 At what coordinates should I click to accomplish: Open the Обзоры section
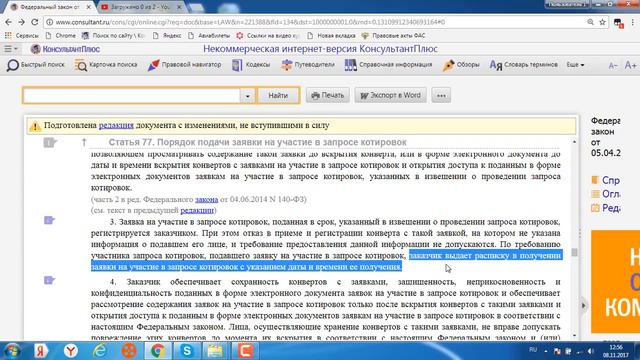(461, 65)
